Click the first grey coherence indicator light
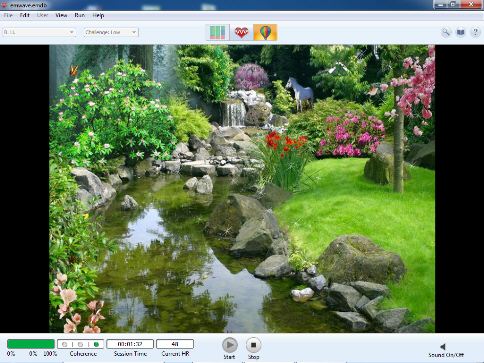484x363 pixels. pos(65,344)
